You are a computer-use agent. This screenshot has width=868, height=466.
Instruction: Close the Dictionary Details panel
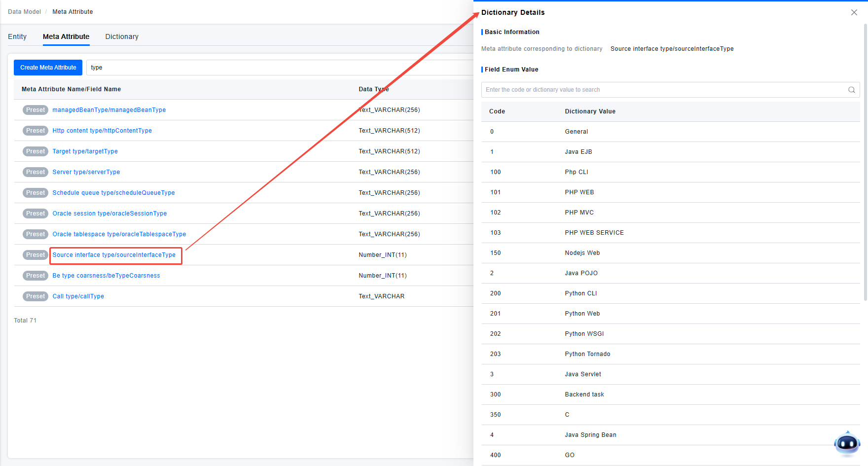click(x=854, y=12)
